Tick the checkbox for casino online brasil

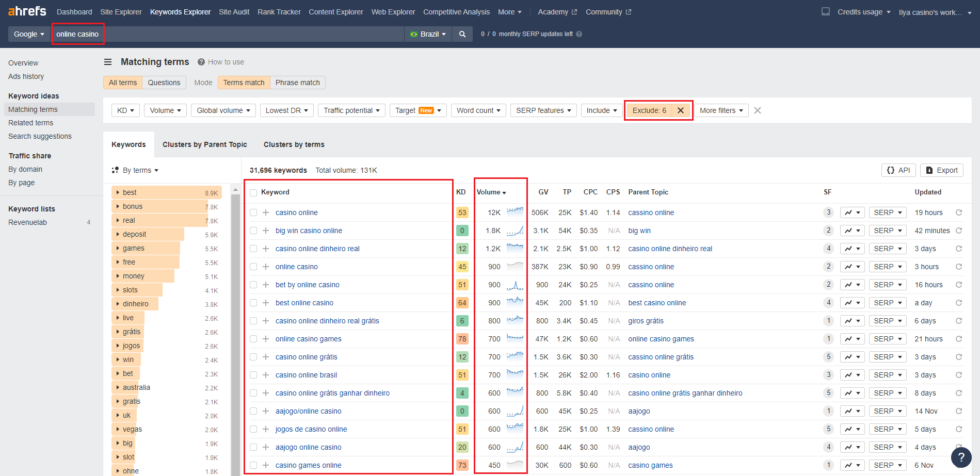tap(253, 375)
